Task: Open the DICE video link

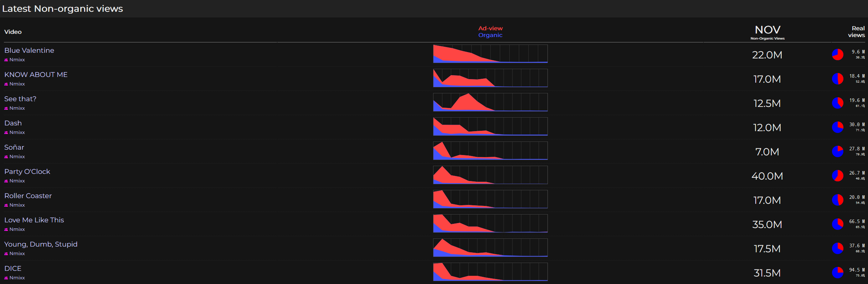Action: point(13,269)
